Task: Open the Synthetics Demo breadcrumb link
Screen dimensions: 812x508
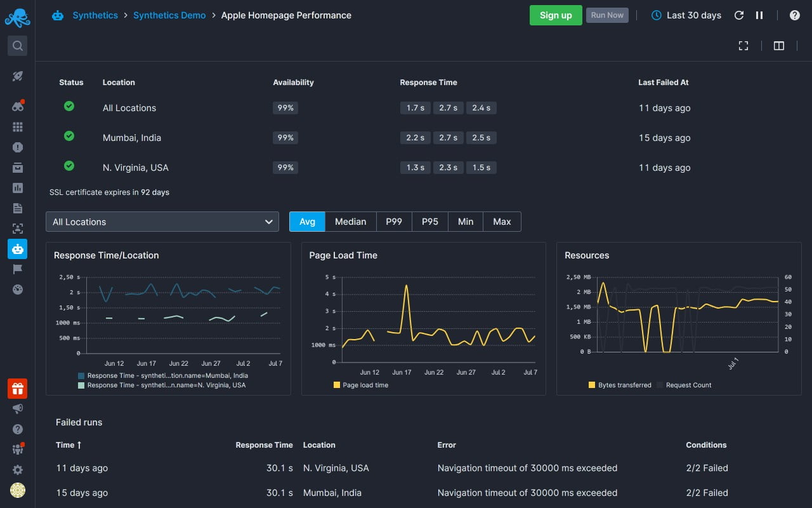Action: (169, 15)
